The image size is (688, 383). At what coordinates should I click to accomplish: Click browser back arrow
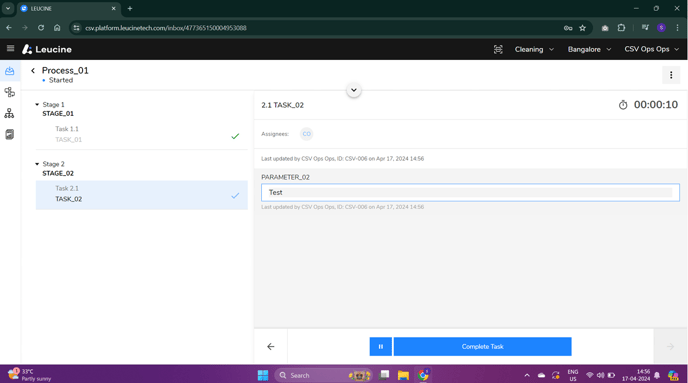tap(9, 28)
